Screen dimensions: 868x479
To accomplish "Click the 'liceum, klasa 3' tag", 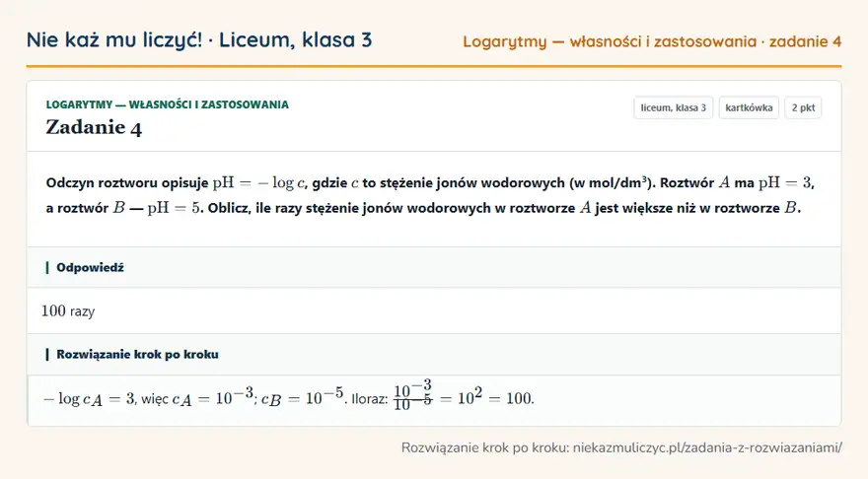I will (x=673, y=107).
